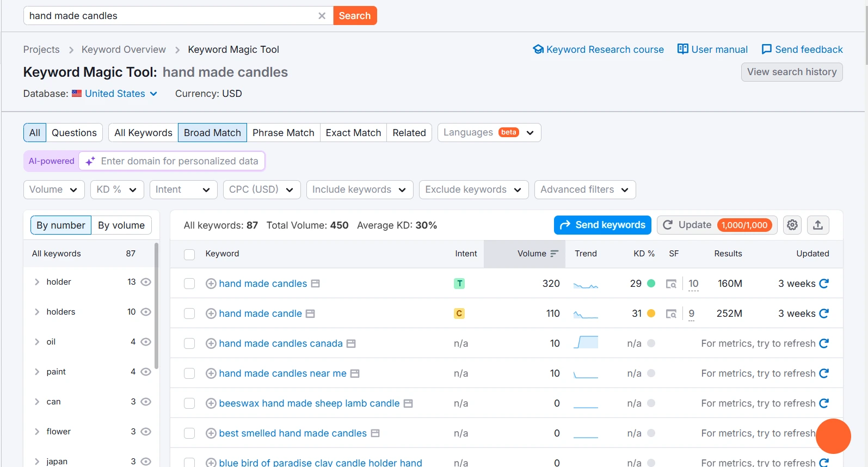Image resolution: width=868 pixels, height=467 pixels.
Task: Switch to Exact Match
Action: pos(353,133)
